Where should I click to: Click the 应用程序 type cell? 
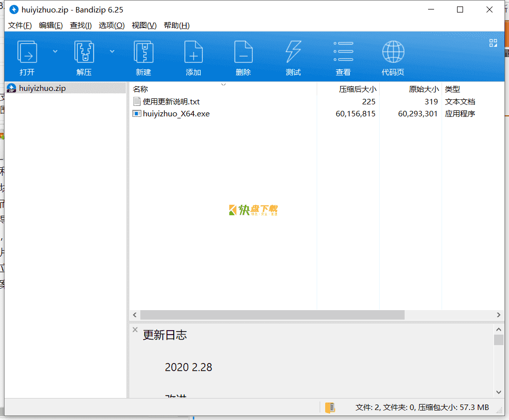(460, 113)
